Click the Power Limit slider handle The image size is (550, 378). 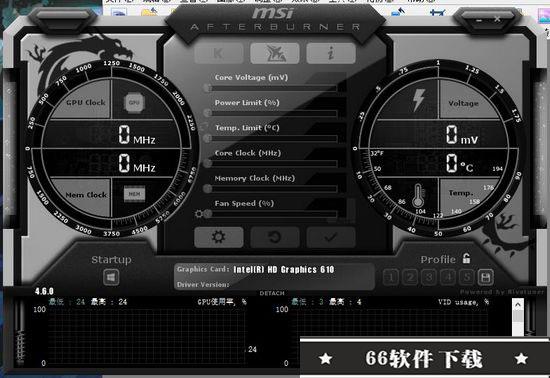coord(208,113)
